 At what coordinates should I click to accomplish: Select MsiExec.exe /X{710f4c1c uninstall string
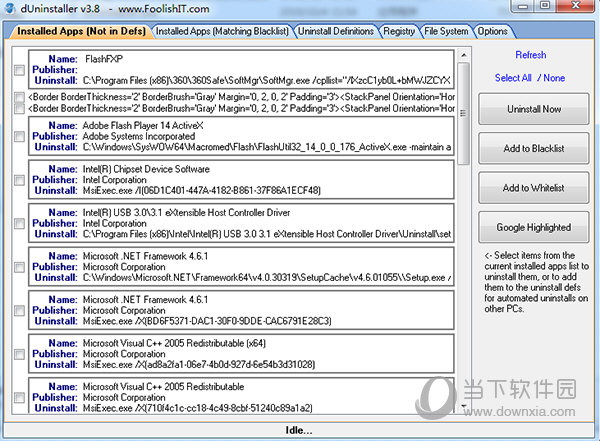pyautogui.click(x=197, y=408)
